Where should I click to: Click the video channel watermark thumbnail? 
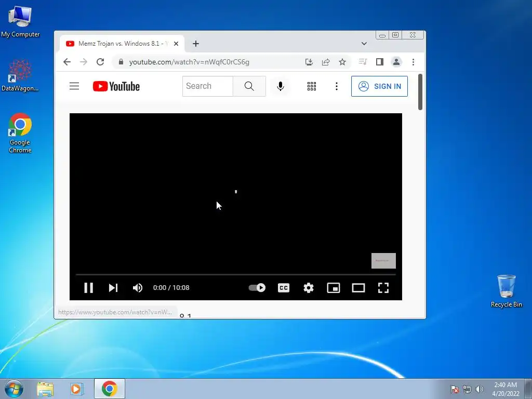click(x=383, y=261)
